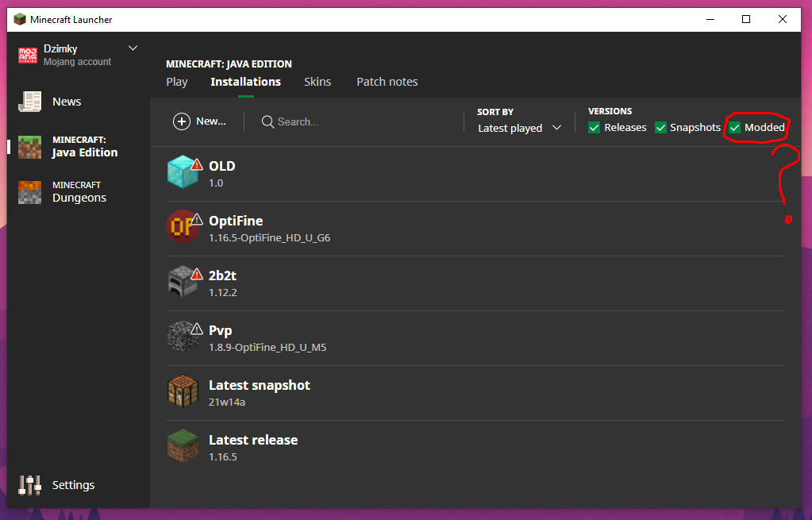Image resolution: width=812 pixels, height=520 pixels.
Task: Click the 2b2t furnace icon
Action: tap(183, 282)
